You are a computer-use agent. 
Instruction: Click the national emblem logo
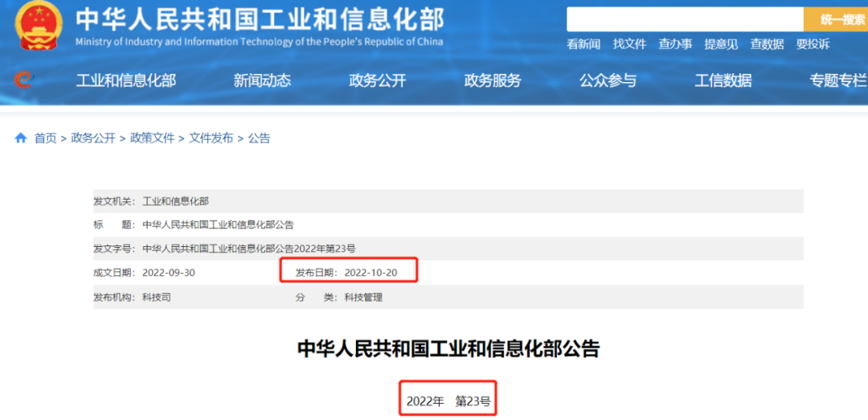point(38,26)
